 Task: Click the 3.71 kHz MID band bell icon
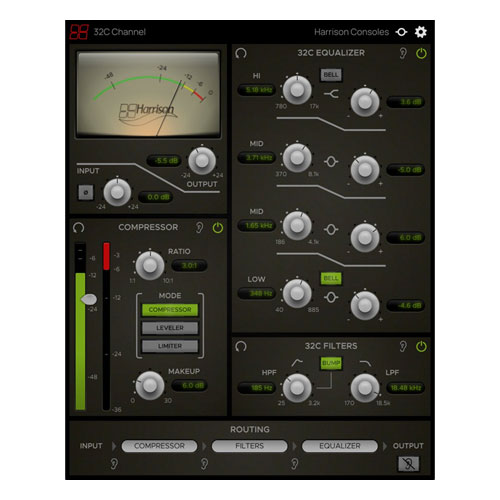331,162
